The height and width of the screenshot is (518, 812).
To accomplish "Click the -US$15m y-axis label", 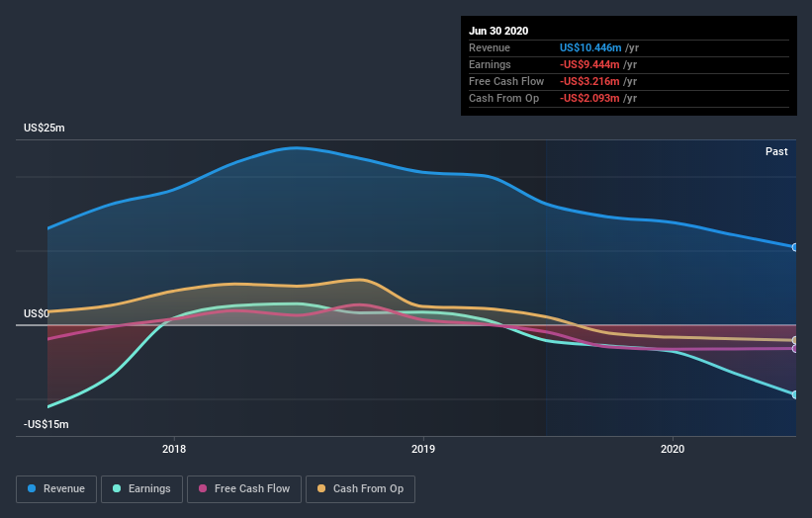I will point(46,424).
